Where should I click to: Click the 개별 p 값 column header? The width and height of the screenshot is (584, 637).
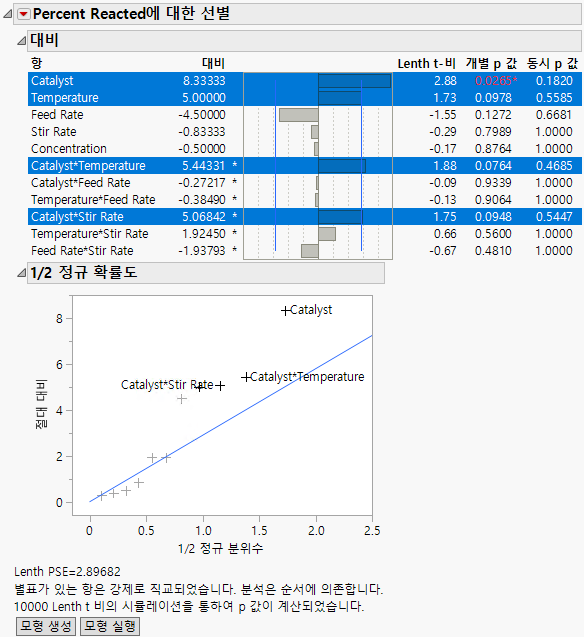491,63
